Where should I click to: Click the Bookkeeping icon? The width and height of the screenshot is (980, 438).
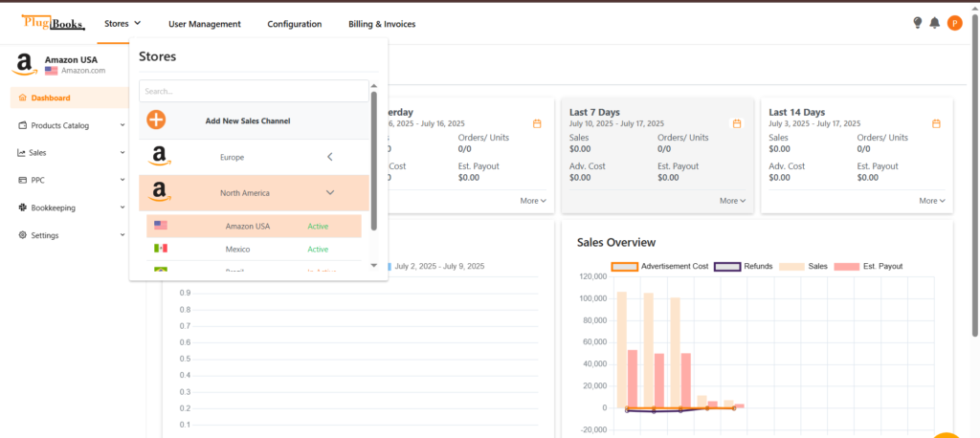pos(23,208)
